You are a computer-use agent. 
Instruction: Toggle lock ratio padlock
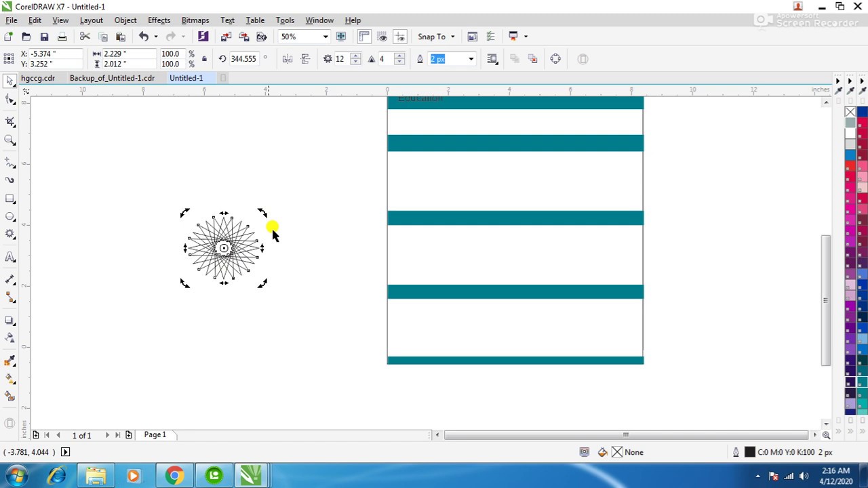[x=204, y=59]
